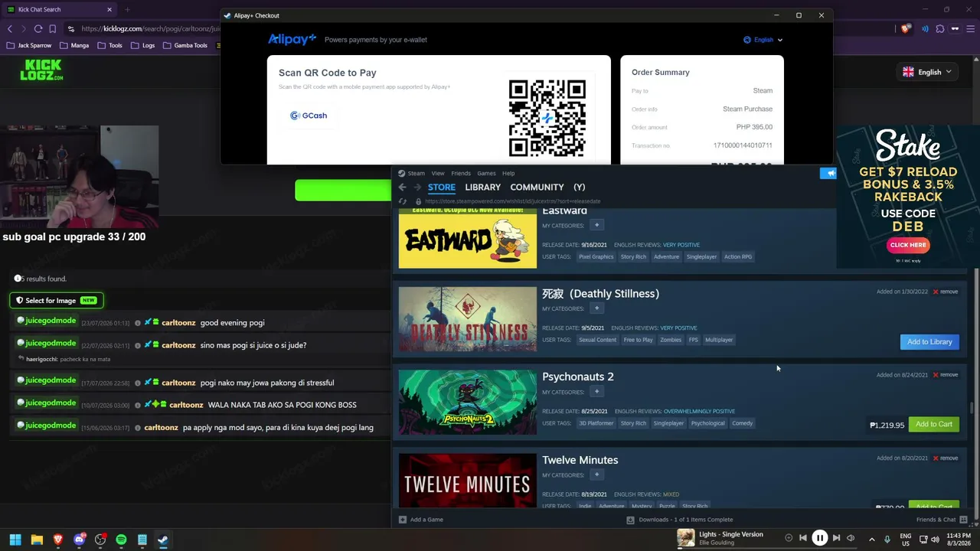Open the Brave Shields icon in address bar
Viewport: 980px width, 551px height.
point(906,29)
